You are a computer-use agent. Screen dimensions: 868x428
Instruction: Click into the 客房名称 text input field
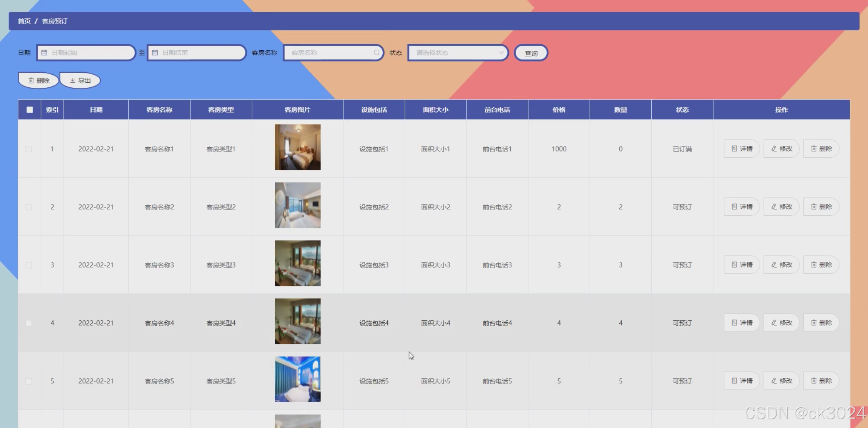(x=330, y=53)
